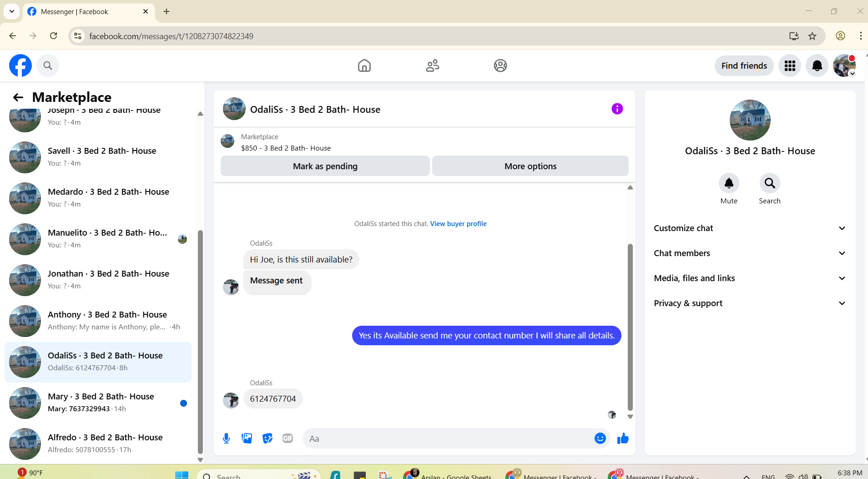The height and width of the screenshot is (479, 868).
Task: Open the GIF picker
Action: (288, 439)
